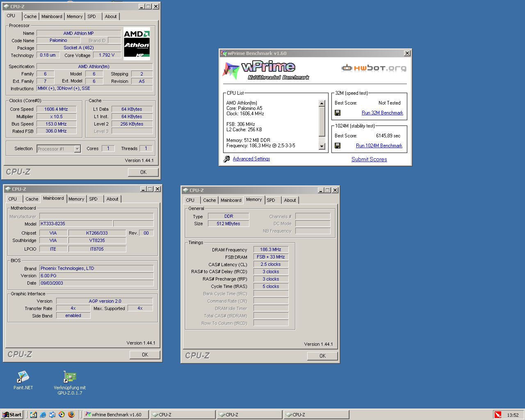Click the wPrime title bar icon
This screenshot has height=420, width=525.
coord(224,53)
